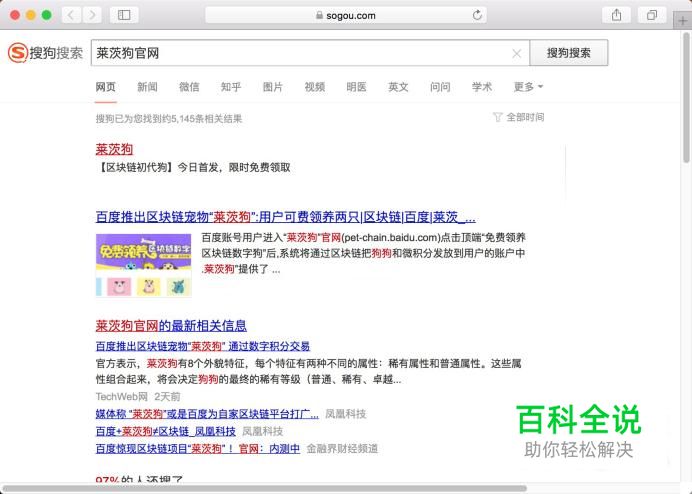
Task: Click the 免费领养 result thumbnail image
Action: 143,265
